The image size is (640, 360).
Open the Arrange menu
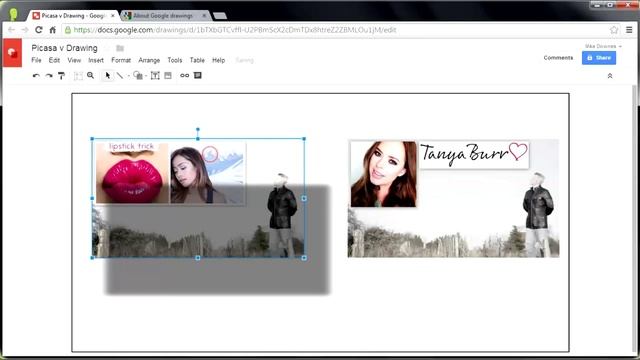(x=149, y=60)
